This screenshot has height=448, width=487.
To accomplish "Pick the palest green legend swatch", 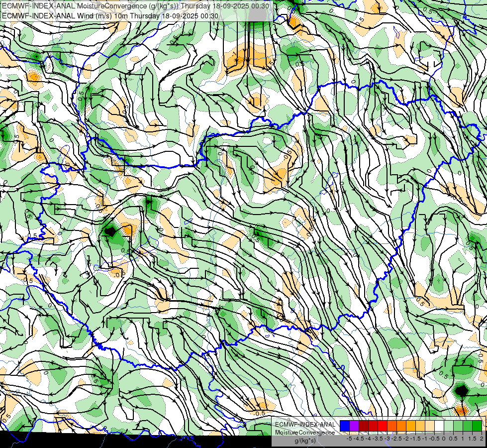I will tap(449, 426).
